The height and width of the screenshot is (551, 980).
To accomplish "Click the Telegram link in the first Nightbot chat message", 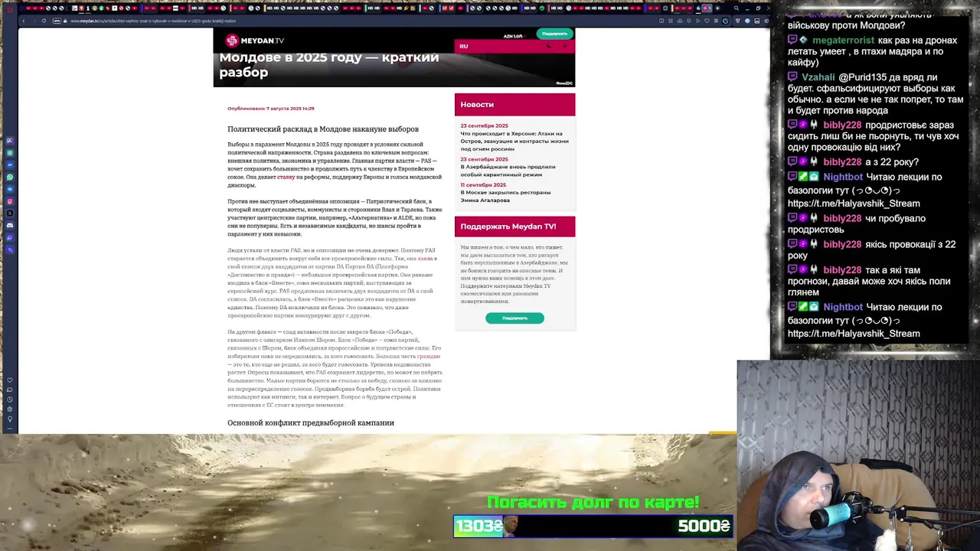I will [x=854, y=204].
